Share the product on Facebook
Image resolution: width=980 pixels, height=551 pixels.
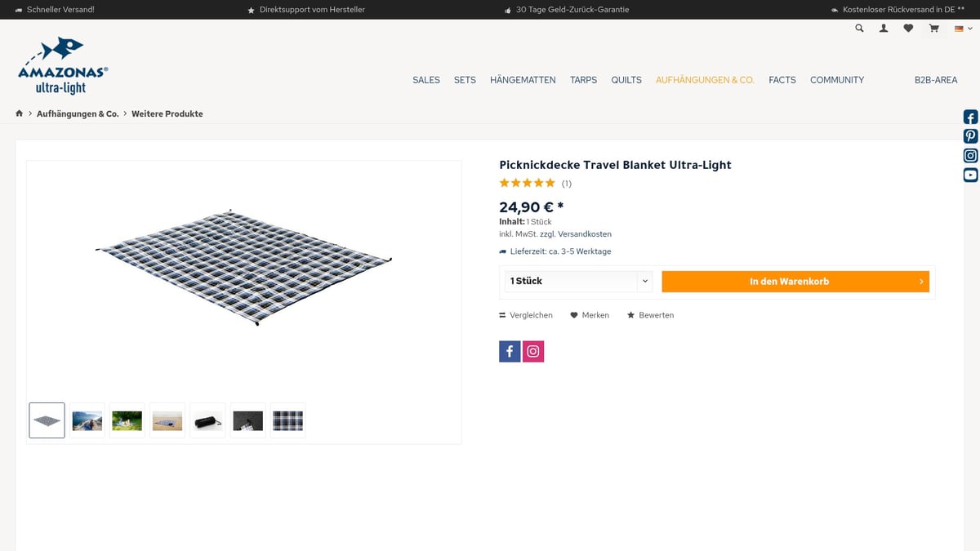pyautogui.click(x=509, y=351)
